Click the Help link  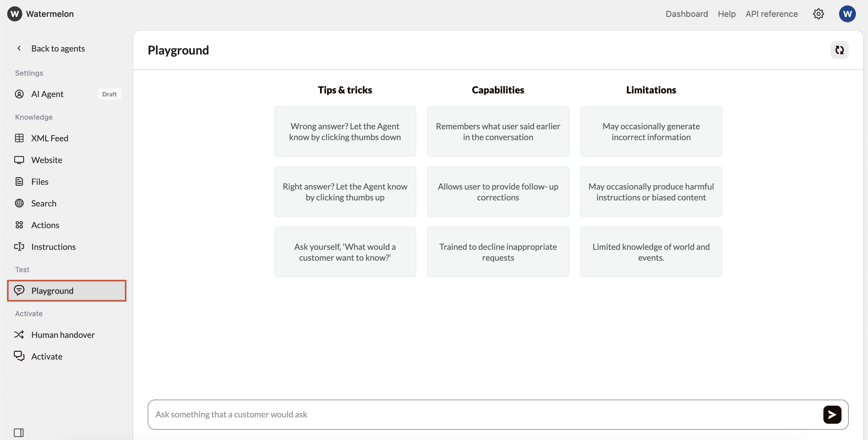(726, 14)
